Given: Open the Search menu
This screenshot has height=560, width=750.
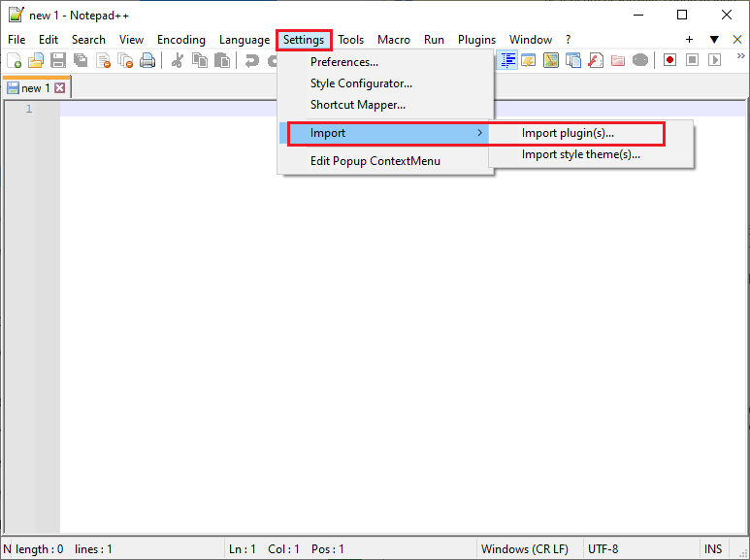Looking at the screenshot, I should pyautogui.click(x=88, y=39).
